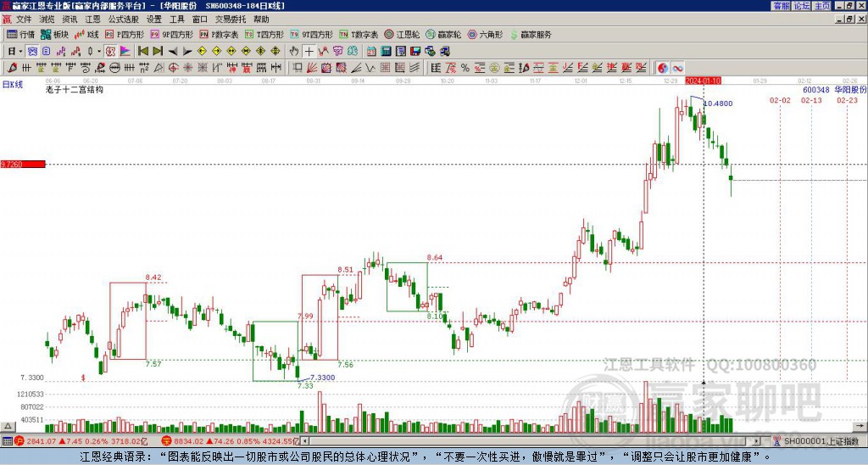Open the 板块 sector view

(x=54, y=34)
